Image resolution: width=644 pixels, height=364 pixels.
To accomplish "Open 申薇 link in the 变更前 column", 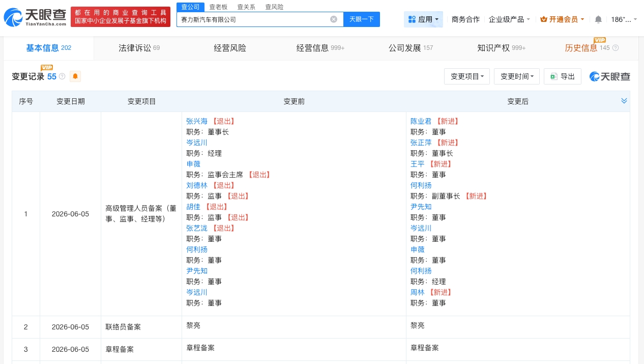I will click(193, 164).
